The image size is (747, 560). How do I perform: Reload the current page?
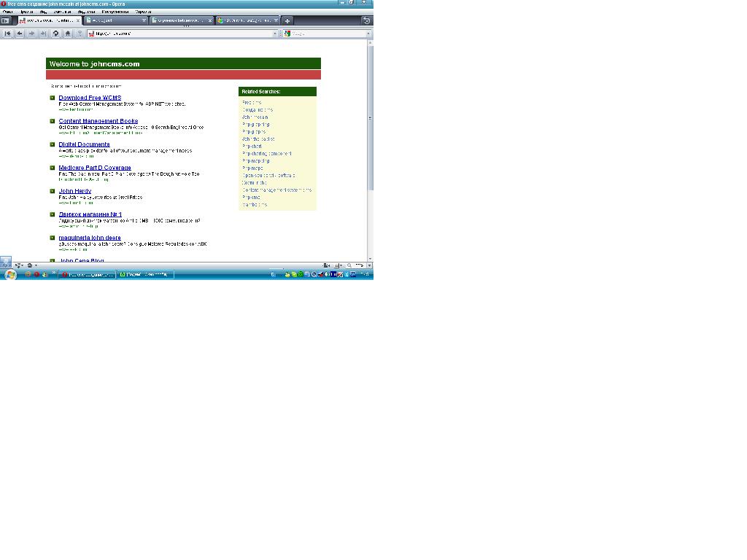point(55,34)
